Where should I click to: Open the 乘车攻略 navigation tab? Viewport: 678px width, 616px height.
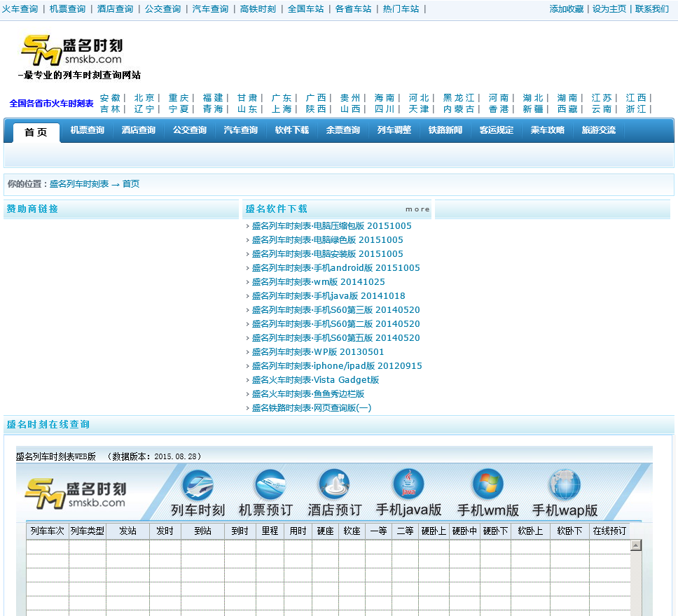(548, 130)
